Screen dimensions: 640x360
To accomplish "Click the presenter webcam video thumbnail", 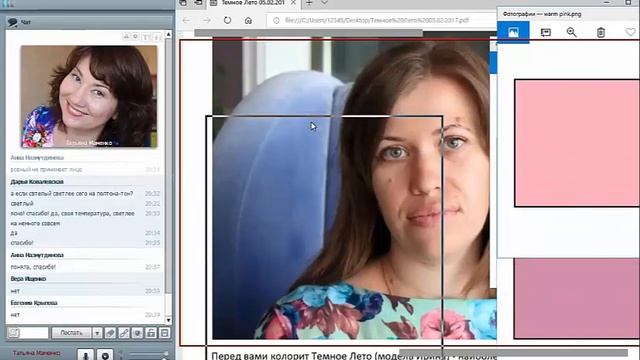I will pyautogui.click(x=89, y=96).
